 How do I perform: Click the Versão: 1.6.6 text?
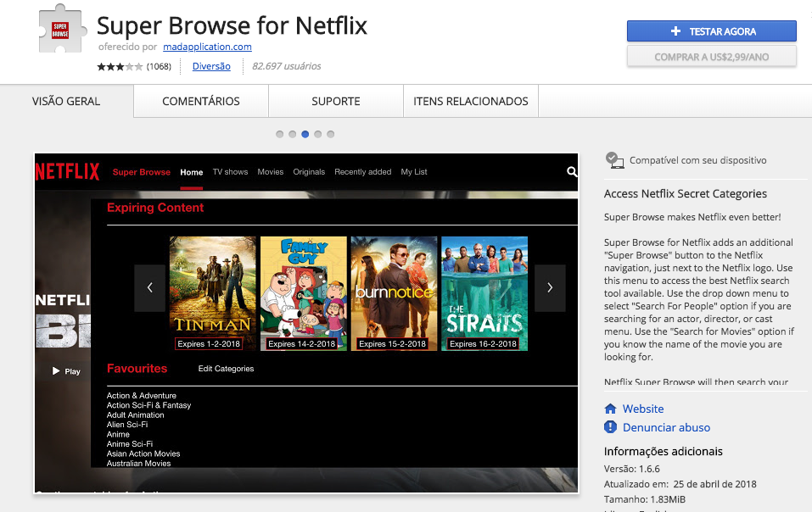(632, 469)
